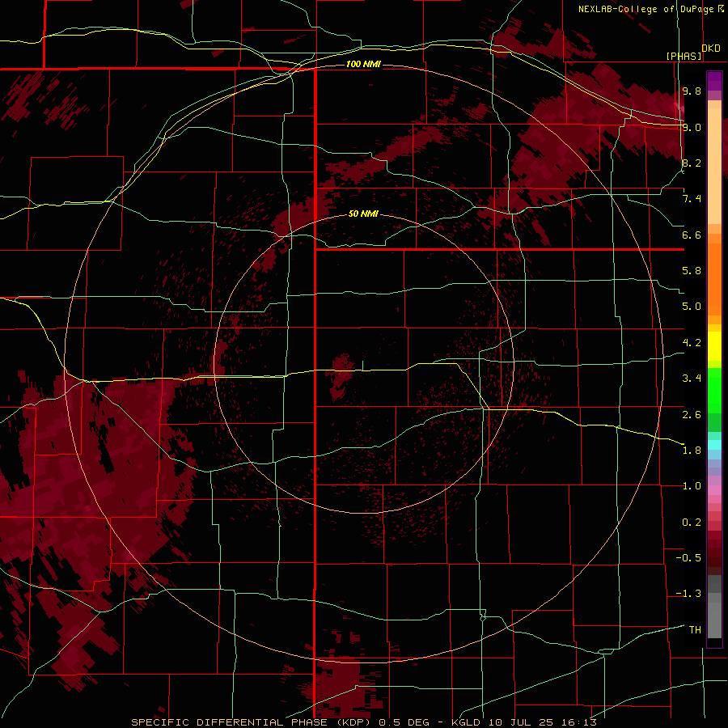Screen dimensions: 728x728
Task: Click the 2.6 scale value
Action: click(x=692, y=414)
